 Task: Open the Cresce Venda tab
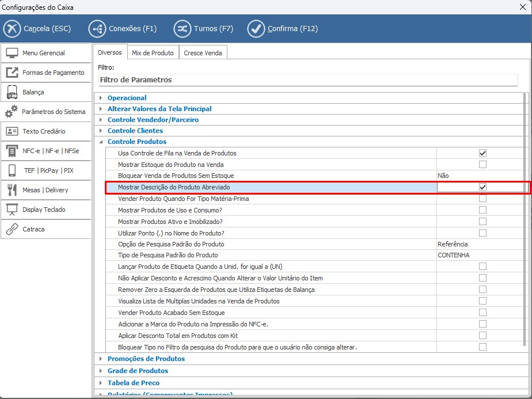203,53
